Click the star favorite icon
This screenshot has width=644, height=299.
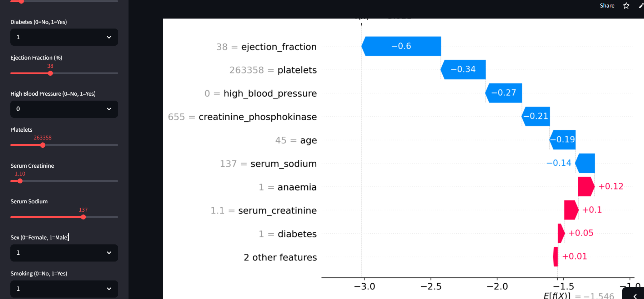(x=626, y=6)
